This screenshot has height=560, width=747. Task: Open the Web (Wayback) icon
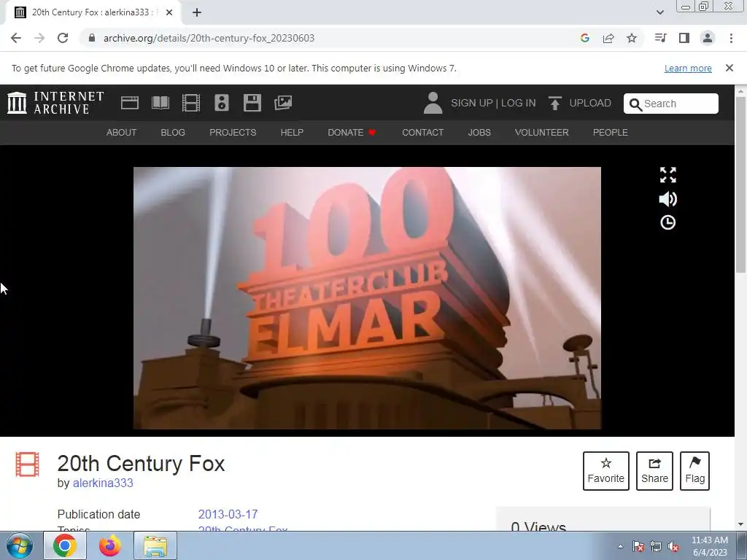click(130, 103)
